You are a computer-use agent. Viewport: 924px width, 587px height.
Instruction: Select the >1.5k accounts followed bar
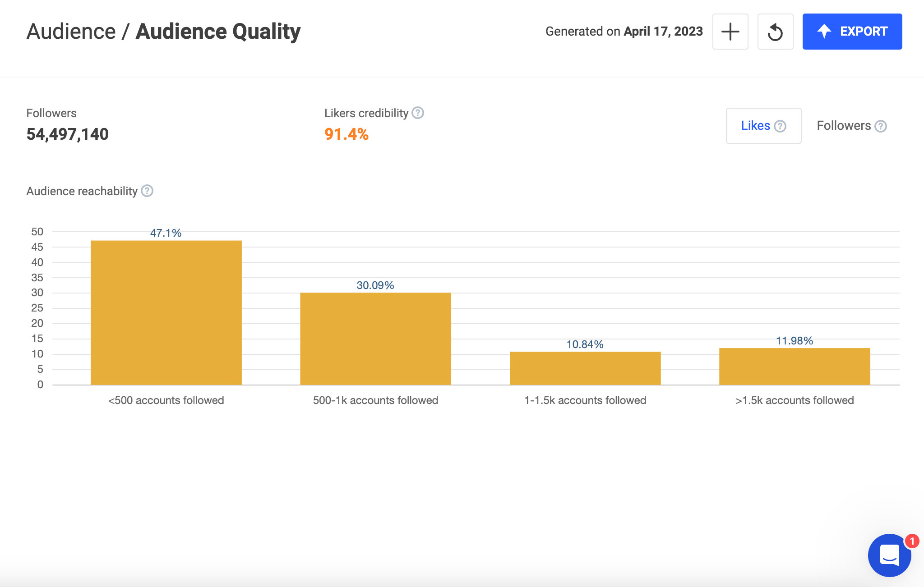pyautogui.click(x=795, y=367)
